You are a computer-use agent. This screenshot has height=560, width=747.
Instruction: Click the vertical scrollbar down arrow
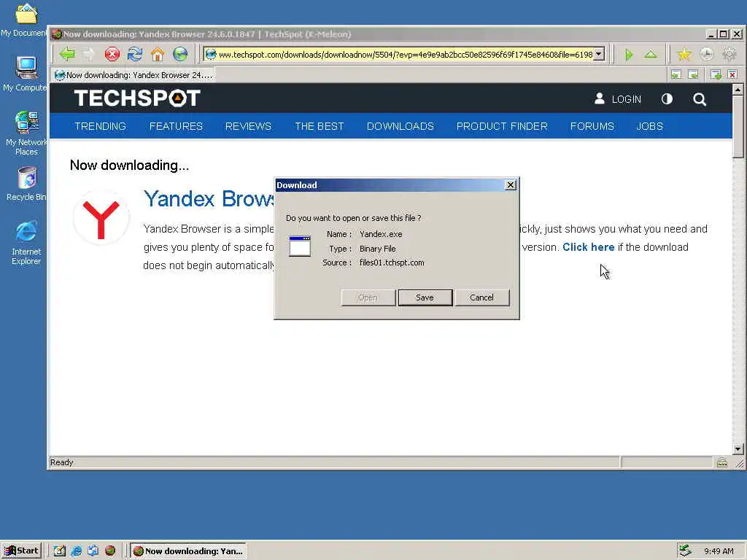click(738, 449)
